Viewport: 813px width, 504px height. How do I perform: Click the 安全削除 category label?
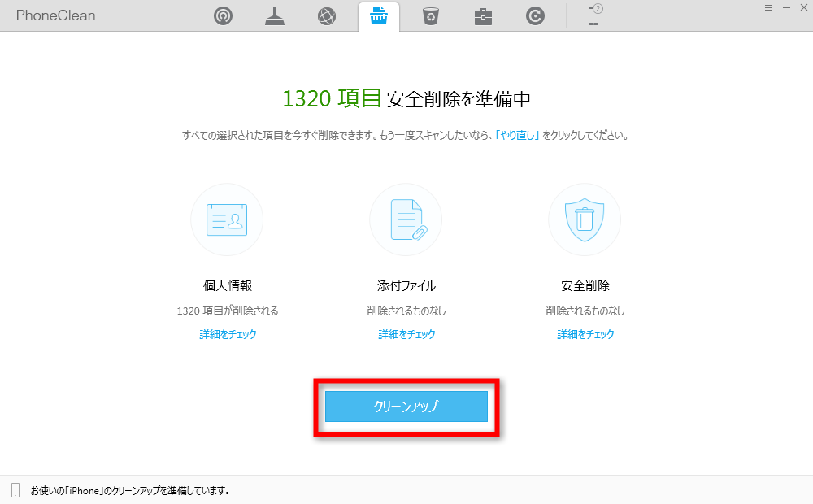(x=585, y=285)
